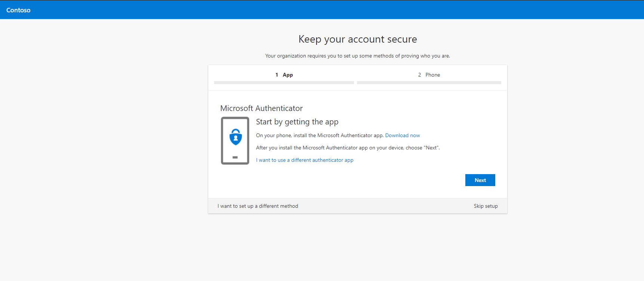Open the Download now link

pyautogui.click(x=403, y=136)
